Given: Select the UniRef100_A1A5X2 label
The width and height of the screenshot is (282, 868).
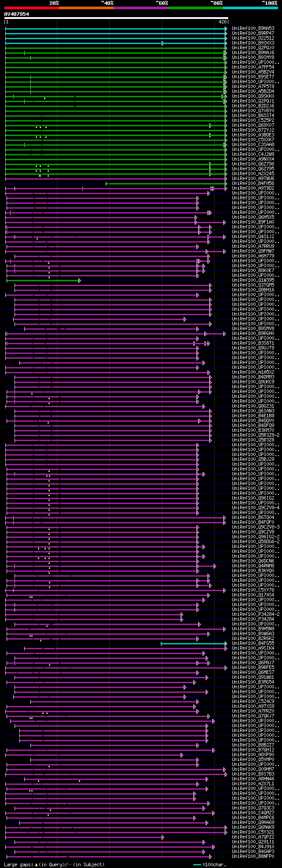Looking at the screenshot, I should [x=253, y=372].
